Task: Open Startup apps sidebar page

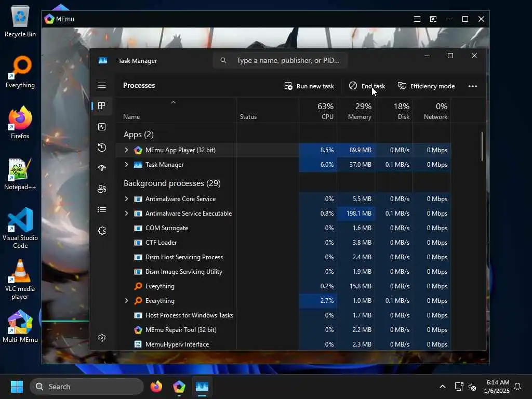Action: (x=102, y=168)
